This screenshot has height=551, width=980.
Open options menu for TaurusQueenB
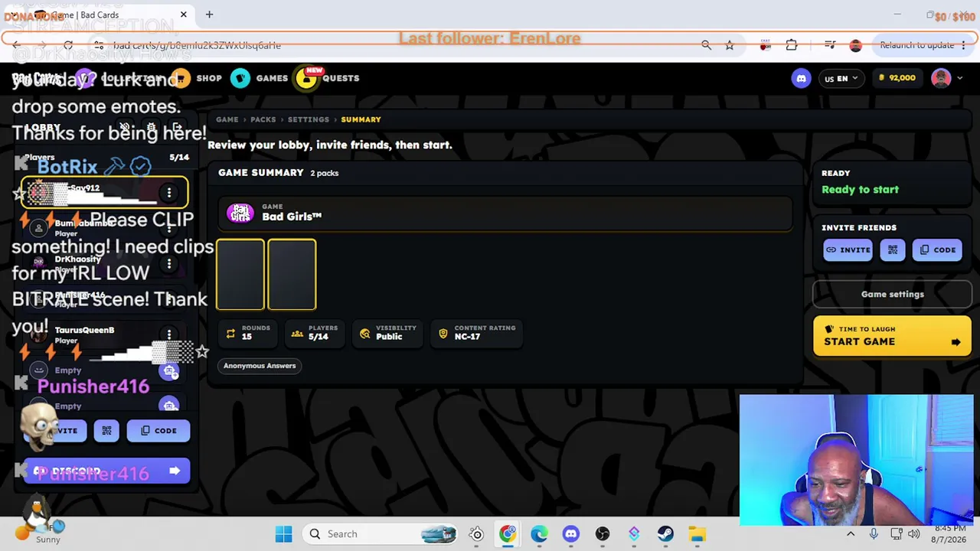click(169, 334)
